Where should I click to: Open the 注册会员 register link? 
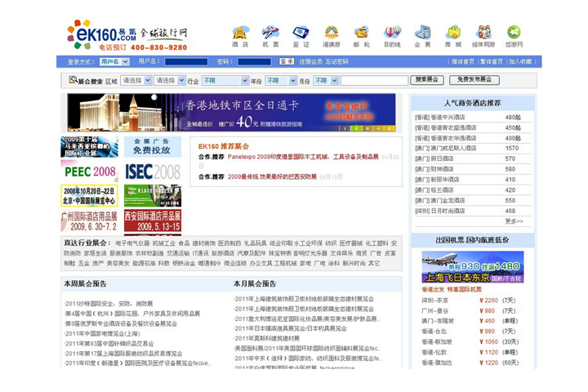click(x=310, y=61)
